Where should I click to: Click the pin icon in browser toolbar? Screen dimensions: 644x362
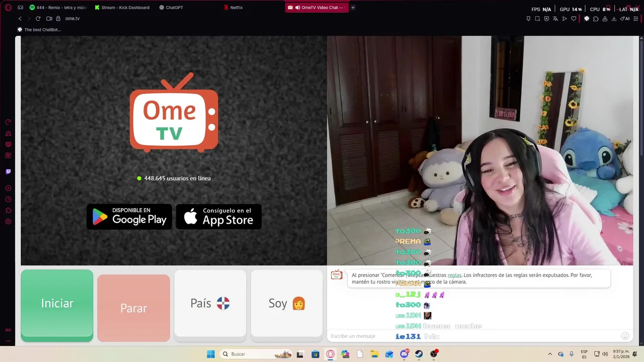coord(528,19)
